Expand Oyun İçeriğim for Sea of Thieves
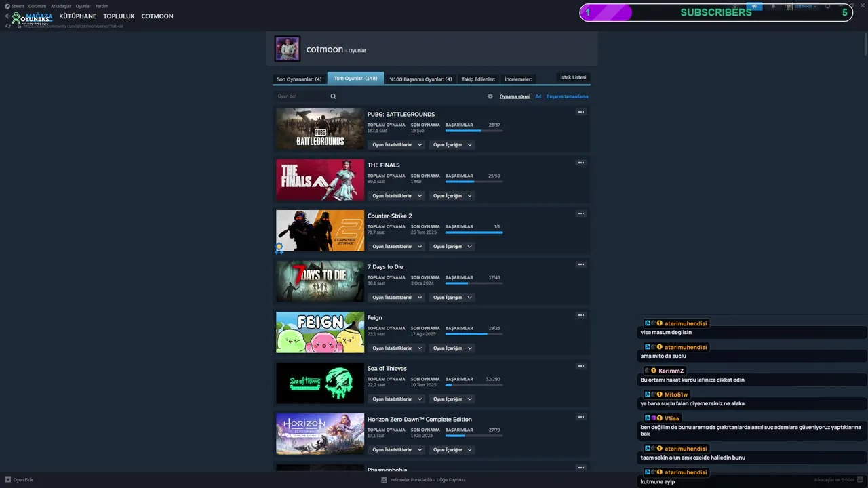This screenshot has height=488, width=868. (452, 399)
